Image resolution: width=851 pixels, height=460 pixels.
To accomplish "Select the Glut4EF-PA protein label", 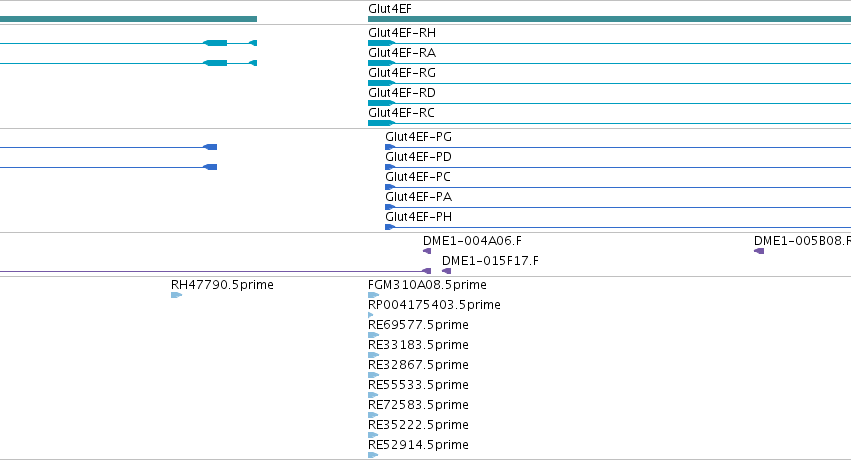I will point(418,197).
